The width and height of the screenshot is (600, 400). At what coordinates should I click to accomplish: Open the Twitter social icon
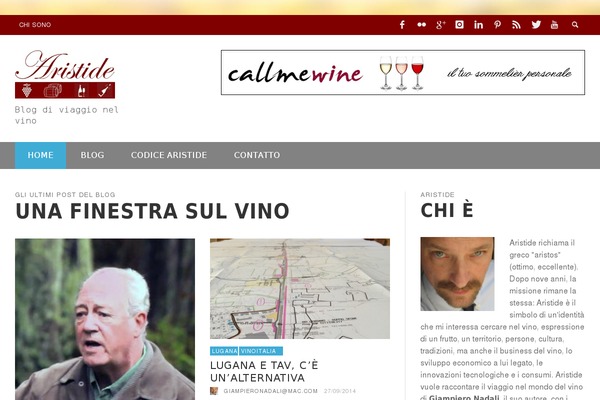pyautogui.click(x=536, y=25)
